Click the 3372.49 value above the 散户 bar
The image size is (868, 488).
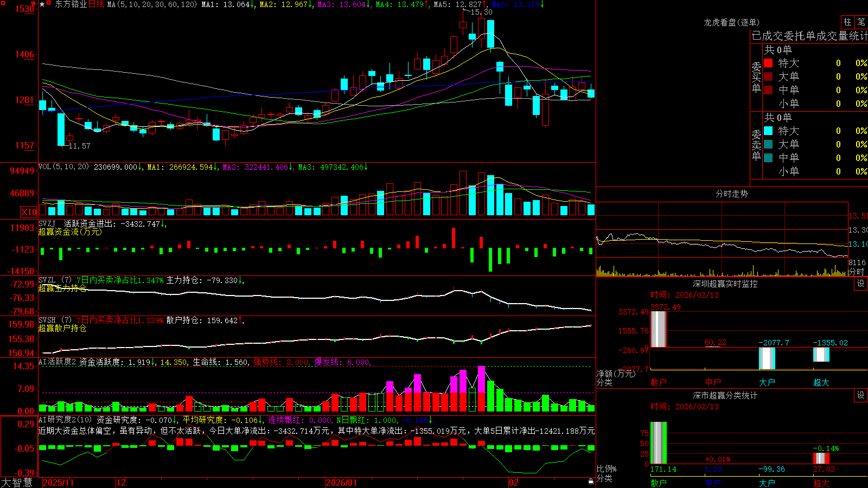coord(665,307)
